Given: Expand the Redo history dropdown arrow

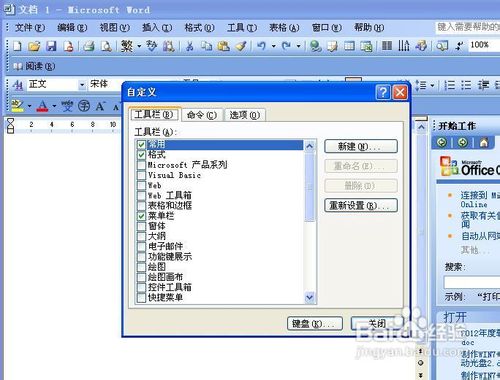Looking at the screenshot, I should click(298, 46).
